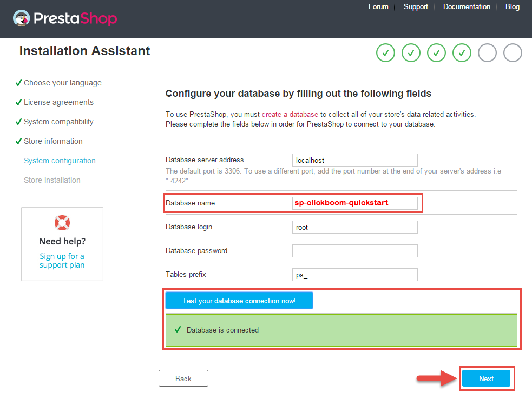Click 'Sign up for a support plan'

[62, 261]
